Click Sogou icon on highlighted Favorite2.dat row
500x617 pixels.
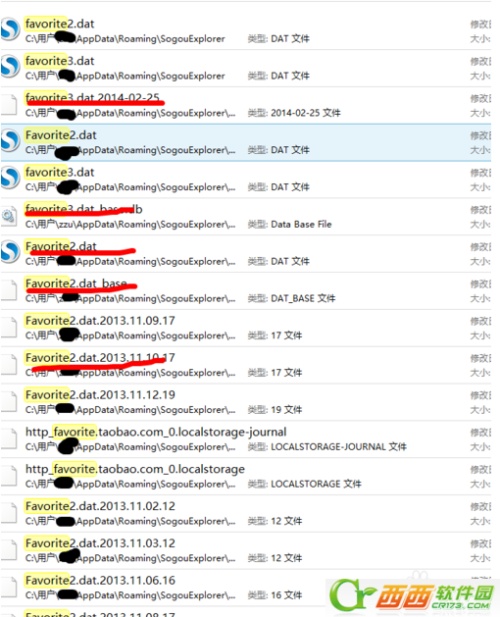[10, 140]
